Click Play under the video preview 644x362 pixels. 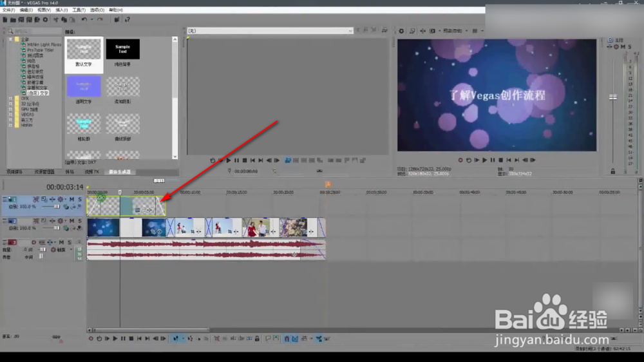tap(485, 160)
